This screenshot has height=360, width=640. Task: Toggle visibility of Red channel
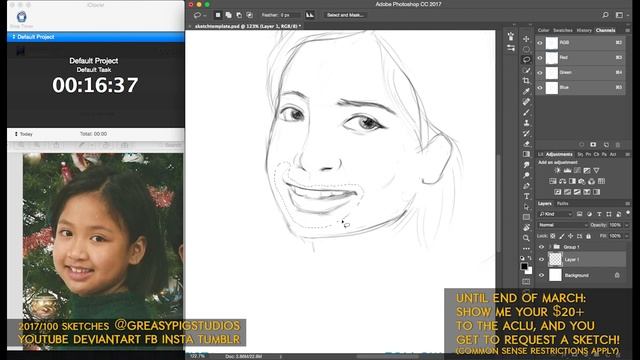coord(540,58)
